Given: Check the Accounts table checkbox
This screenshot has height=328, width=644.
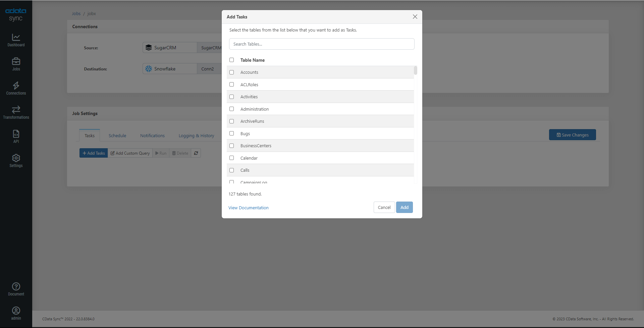Looking at the screenshot, I should tap(231, 72).
